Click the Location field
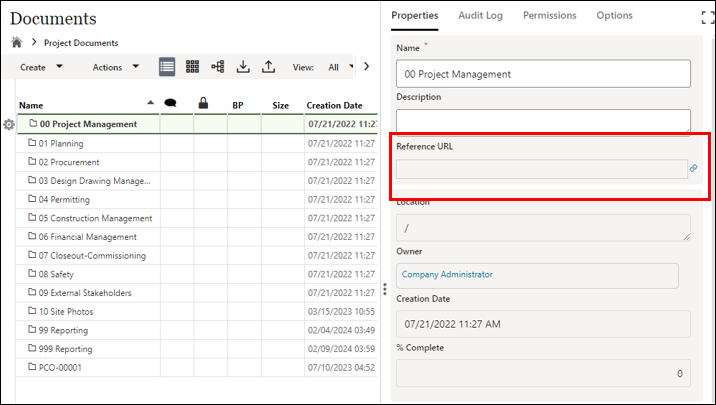This screenshot has width=716, height=405. coord(543,227)
